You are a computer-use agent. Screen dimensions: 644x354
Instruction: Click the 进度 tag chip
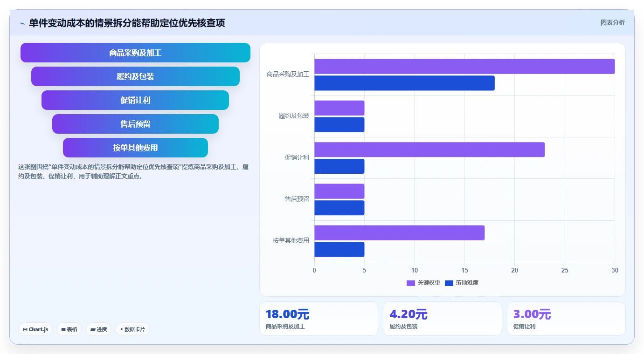click(98, 329)
